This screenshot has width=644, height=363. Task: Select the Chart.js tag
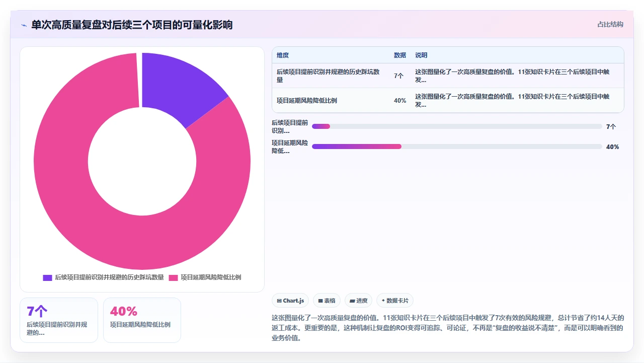point(290,301)
